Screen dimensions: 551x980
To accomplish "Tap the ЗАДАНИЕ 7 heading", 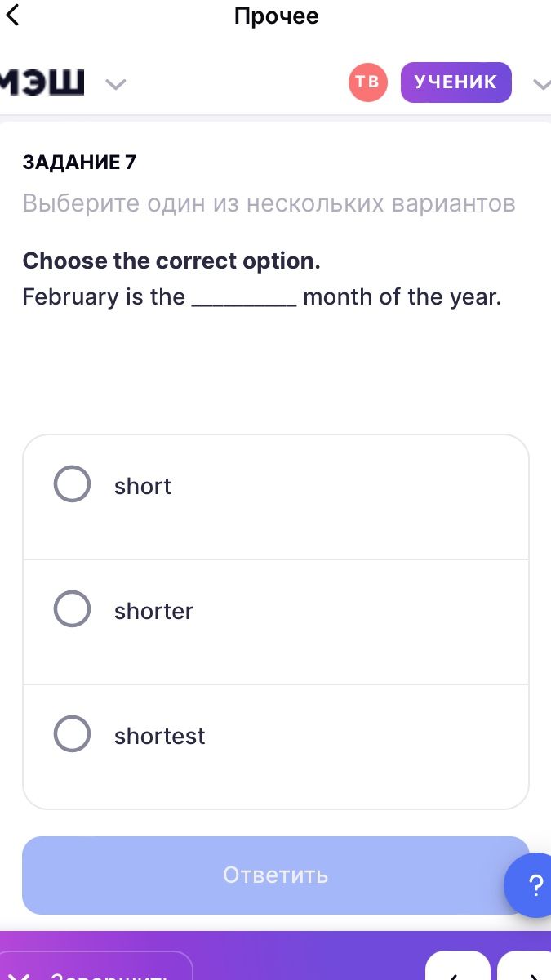I will pyautogui.click(x=79, y=163).
